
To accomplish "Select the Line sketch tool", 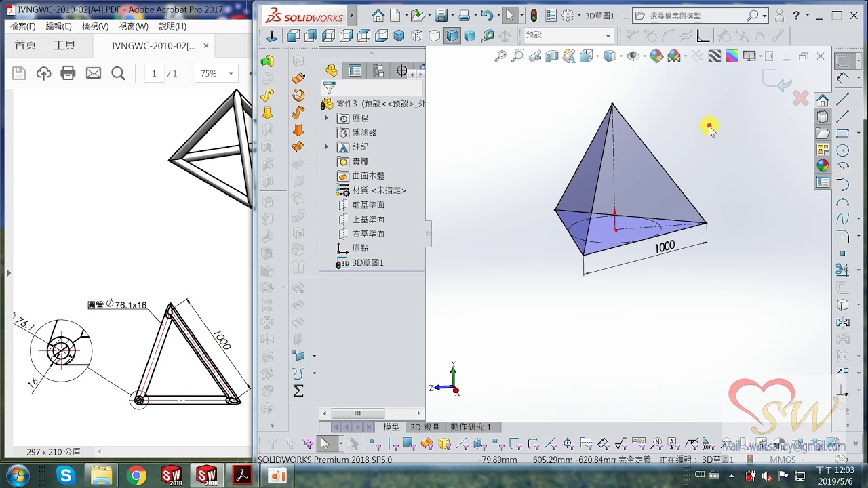I will [843, 98].
